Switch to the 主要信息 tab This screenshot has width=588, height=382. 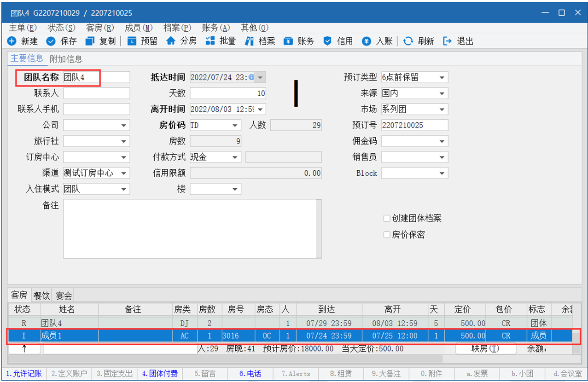click(27, 58)
